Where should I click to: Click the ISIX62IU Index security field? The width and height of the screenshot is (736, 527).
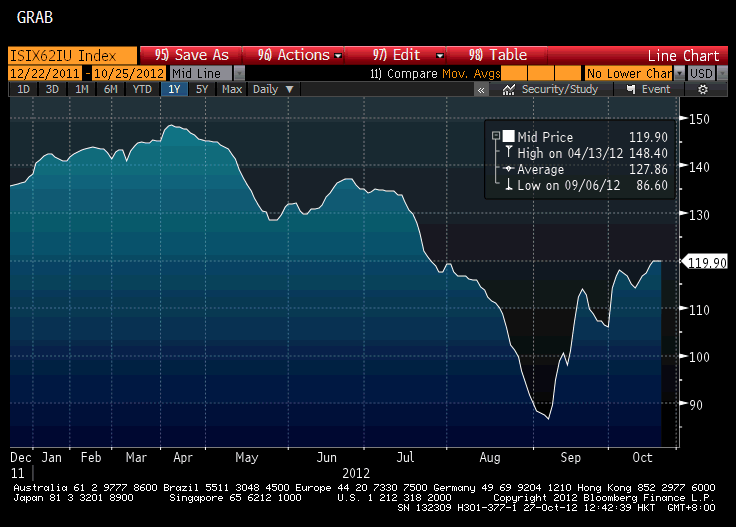click(70, 55)
